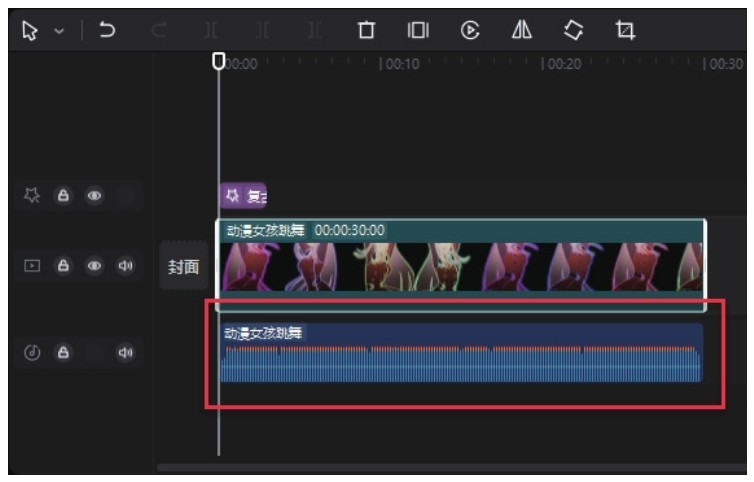Click the 动漫女孩跳舞 label on audio clip
Image resolution: width=754 pixels, height=482 pixels.
(263, 333)
